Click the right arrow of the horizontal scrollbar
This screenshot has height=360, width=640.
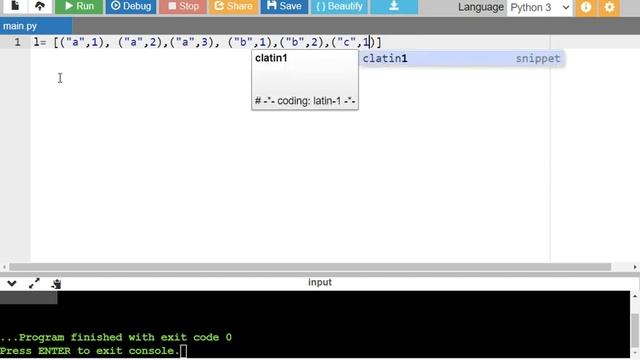[x=635, y=267]
